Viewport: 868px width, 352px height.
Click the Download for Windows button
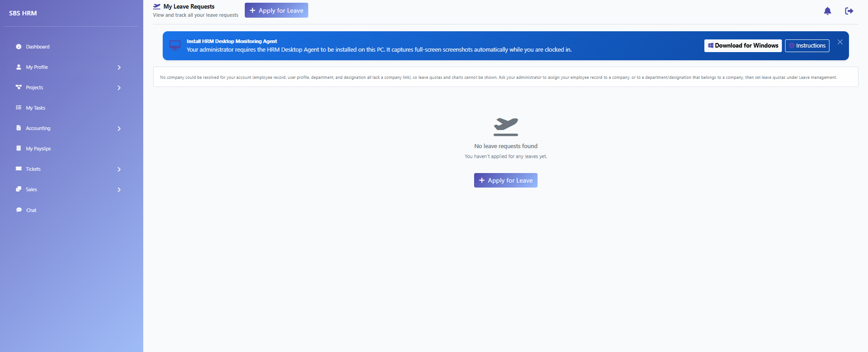[743, 46]
